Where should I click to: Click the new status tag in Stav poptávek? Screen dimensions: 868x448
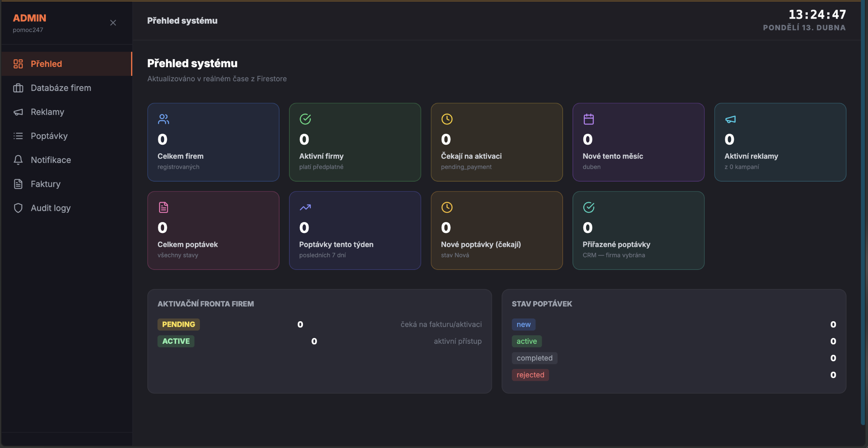coord(523,324)
